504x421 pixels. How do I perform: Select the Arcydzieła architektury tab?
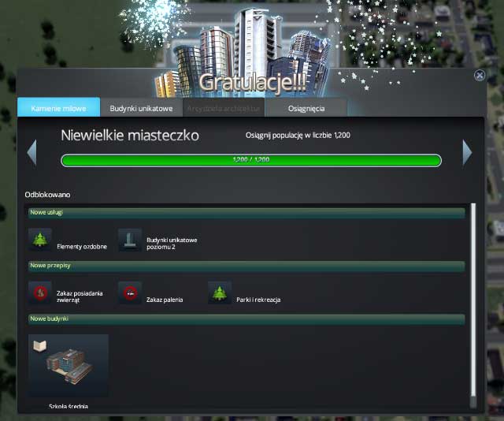click(224, 108)
